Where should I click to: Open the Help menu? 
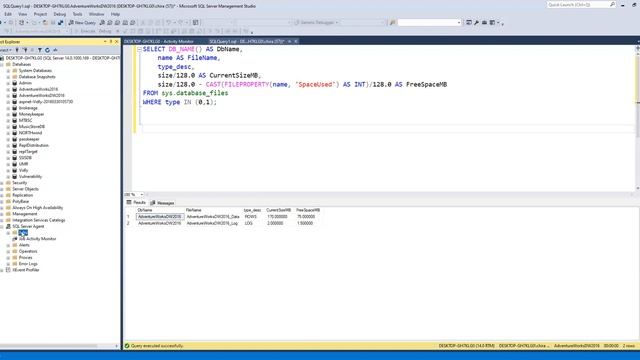coord(115,14)
